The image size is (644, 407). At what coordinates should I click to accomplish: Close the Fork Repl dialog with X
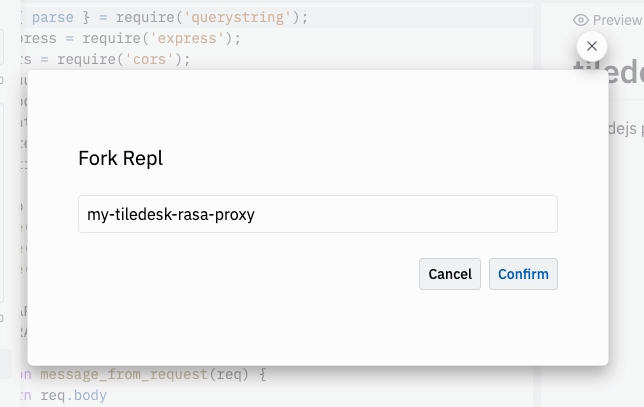(592, 46)
